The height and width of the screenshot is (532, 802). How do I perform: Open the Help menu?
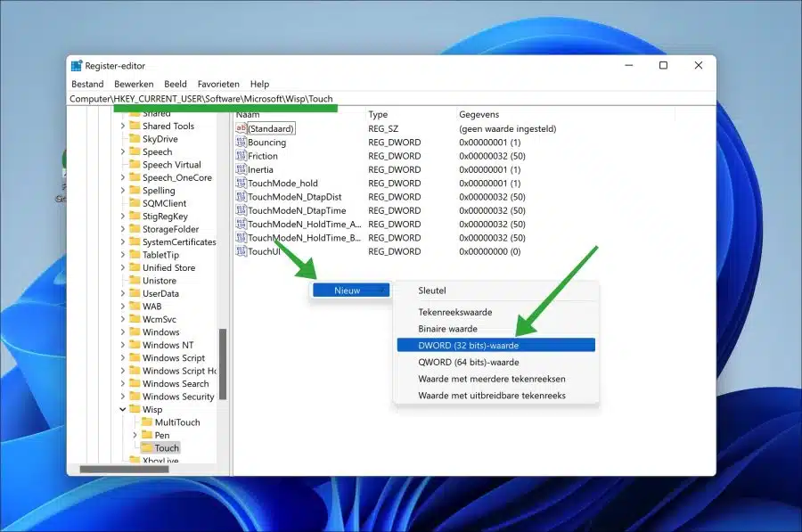click(259, 84)
